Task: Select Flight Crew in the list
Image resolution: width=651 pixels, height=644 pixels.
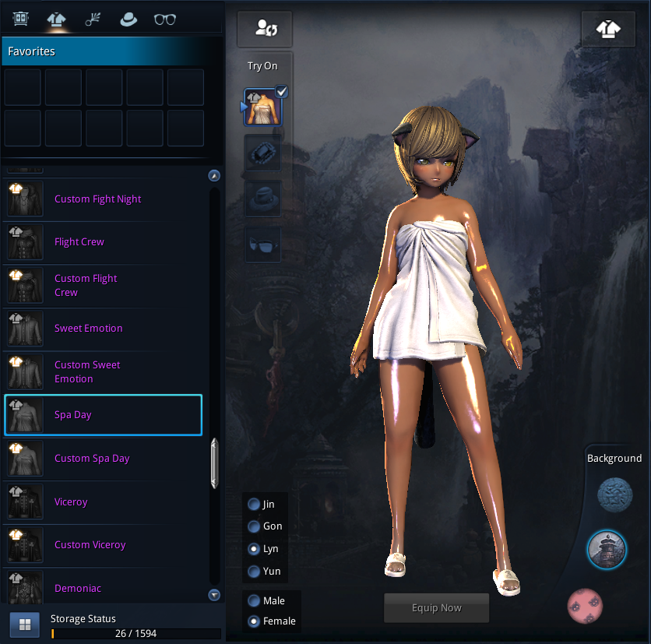Action: (103, 242)
